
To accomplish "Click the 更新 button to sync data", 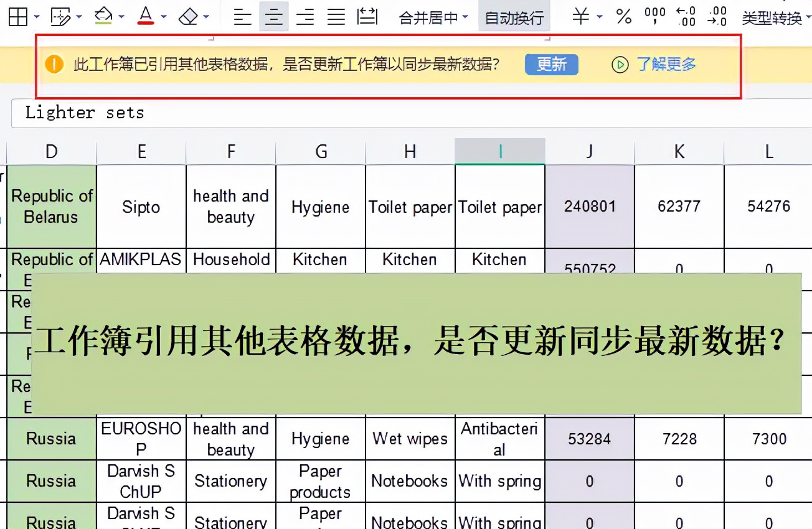I will (x=552, y=64).
